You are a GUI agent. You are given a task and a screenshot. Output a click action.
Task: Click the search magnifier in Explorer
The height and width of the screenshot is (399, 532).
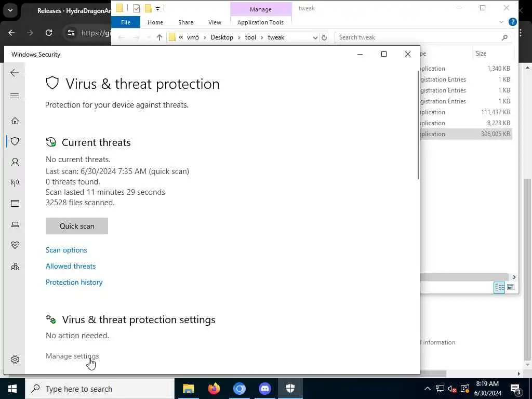point(504,37)
